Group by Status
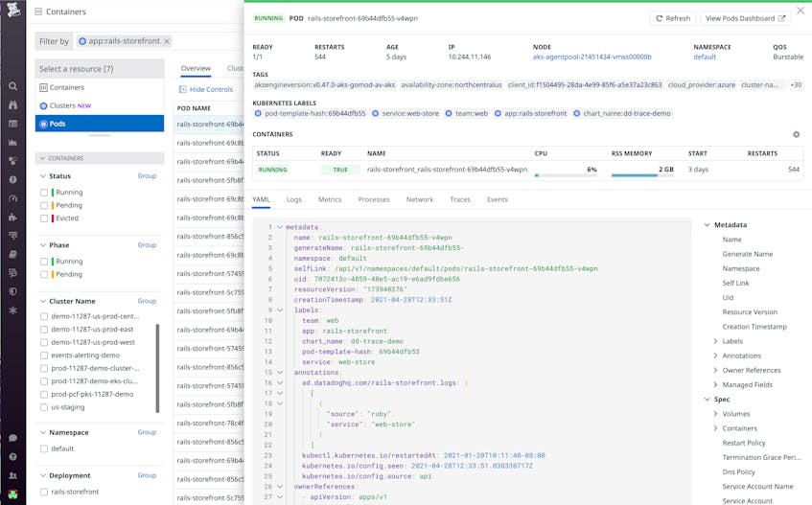The width and height of the screenshot is (812, 505). click(x=147, y=176)
